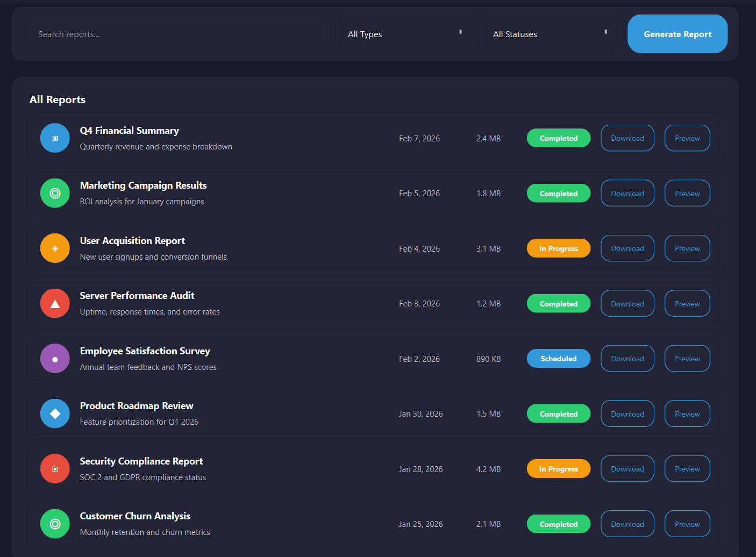756x557 pixels.
Task: Click the Q4 Financial Summary report icon
Action: [55, 138]
